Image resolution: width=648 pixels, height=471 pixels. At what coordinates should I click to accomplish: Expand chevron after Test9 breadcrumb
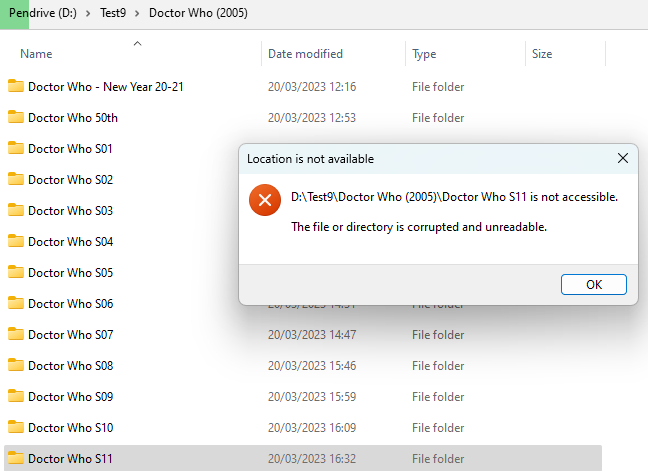click(x=137, y=14)
